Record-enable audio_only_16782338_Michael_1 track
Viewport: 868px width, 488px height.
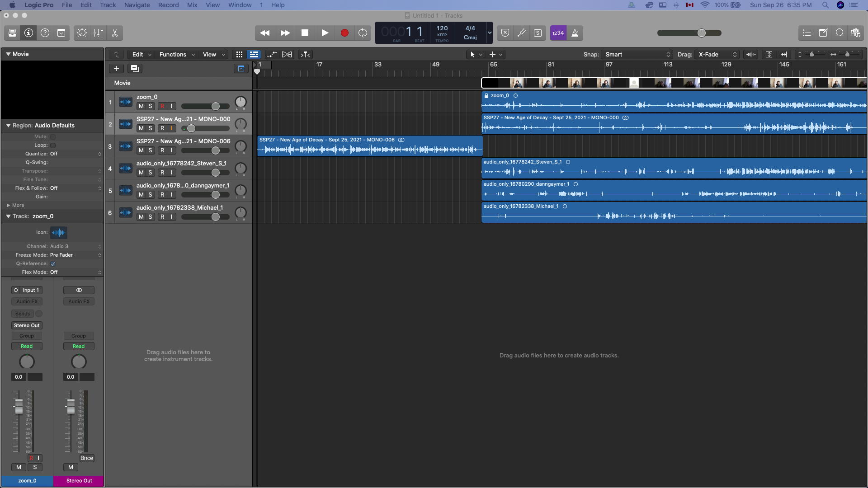click(x=162, y=217)
